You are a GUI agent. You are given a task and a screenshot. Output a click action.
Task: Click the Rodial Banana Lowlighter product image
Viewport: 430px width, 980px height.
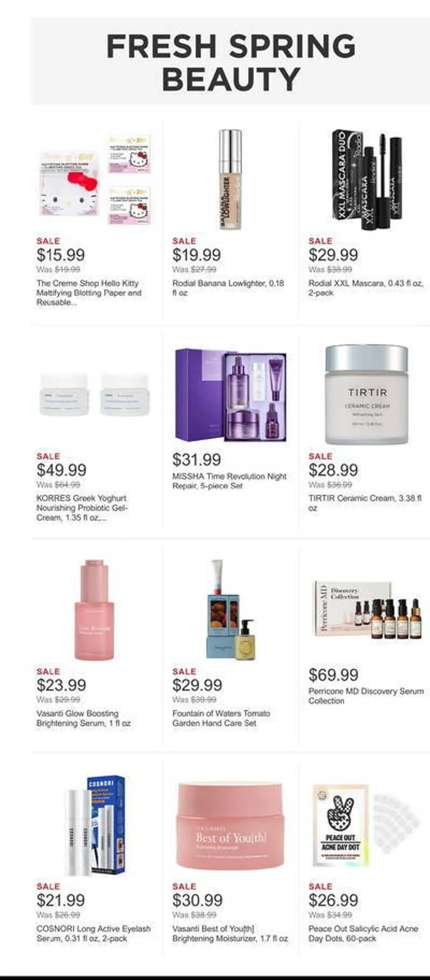(x=230, y=179)
